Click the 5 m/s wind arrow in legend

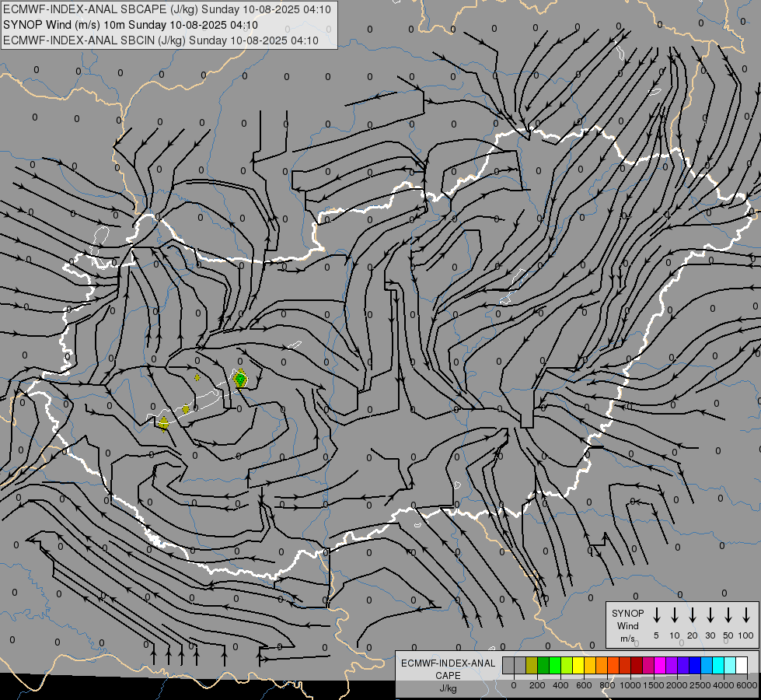[656, 615]
